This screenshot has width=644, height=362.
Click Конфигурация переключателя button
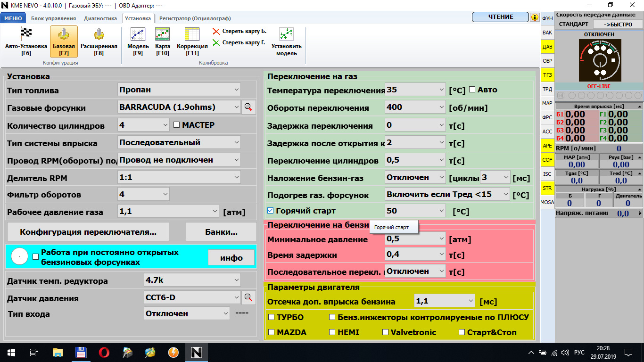[x=88, y=232]
